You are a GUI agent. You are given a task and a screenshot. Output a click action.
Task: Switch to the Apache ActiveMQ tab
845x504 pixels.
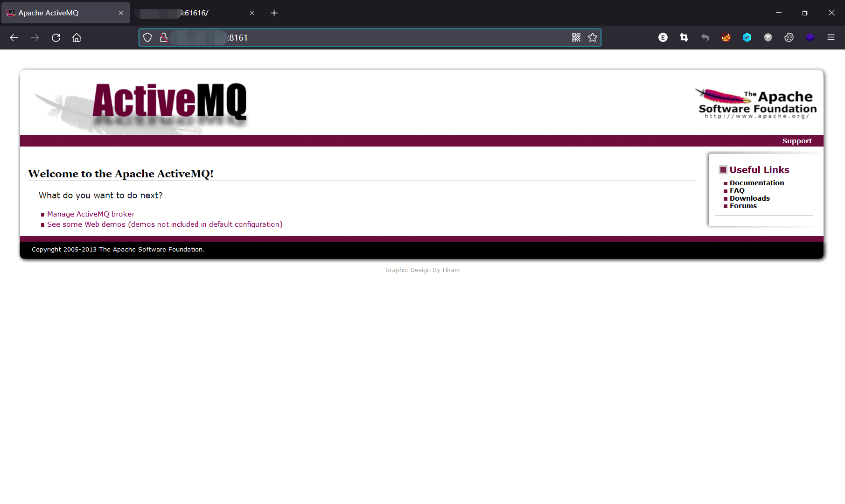[65, 13]
